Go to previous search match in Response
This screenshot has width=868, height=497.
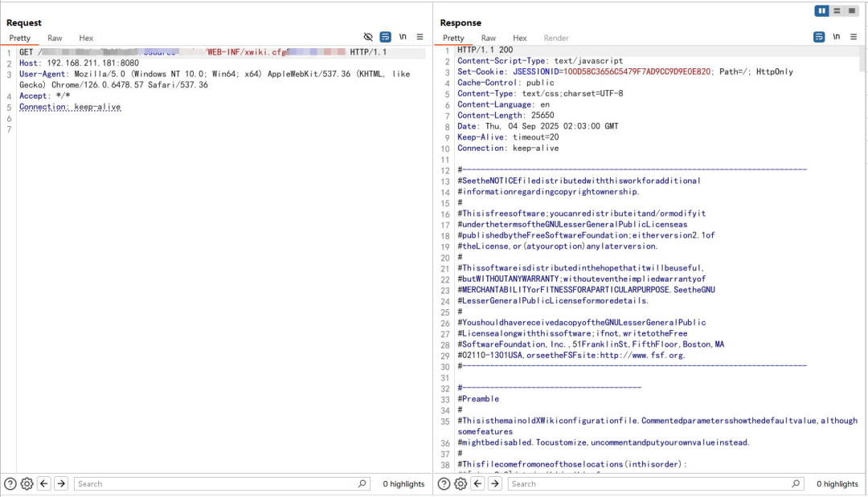pyautogui.click(x=477, y=483)
